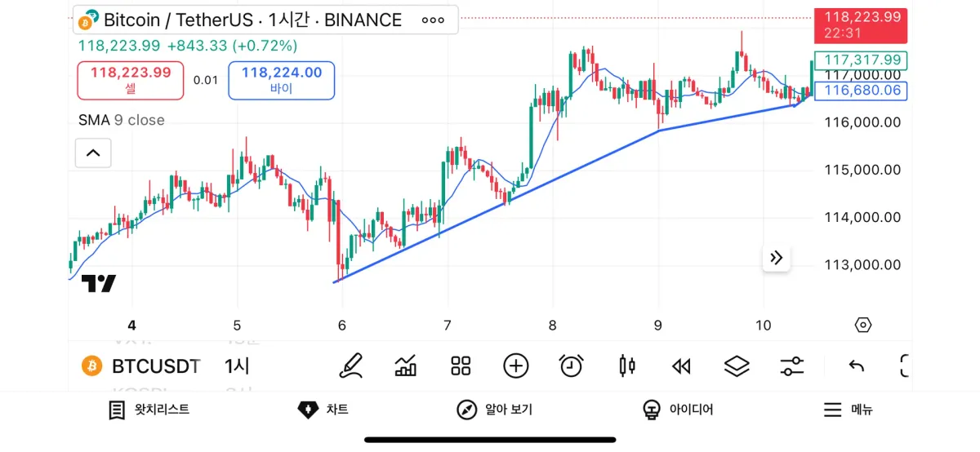Open the object tree layers icon
The width and height of the screenshot is (980, 452).
pyautogui.click(x=737, y=366)
